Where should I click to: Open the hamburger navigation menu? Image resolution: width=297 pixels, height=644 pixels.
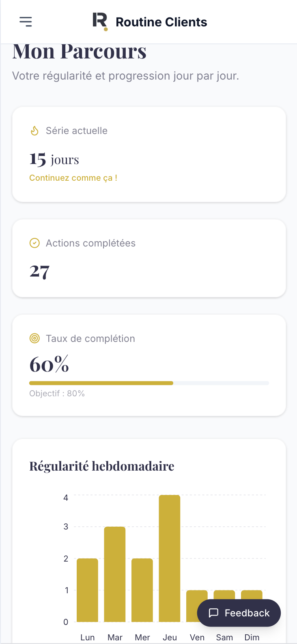[x=26, y=22]
